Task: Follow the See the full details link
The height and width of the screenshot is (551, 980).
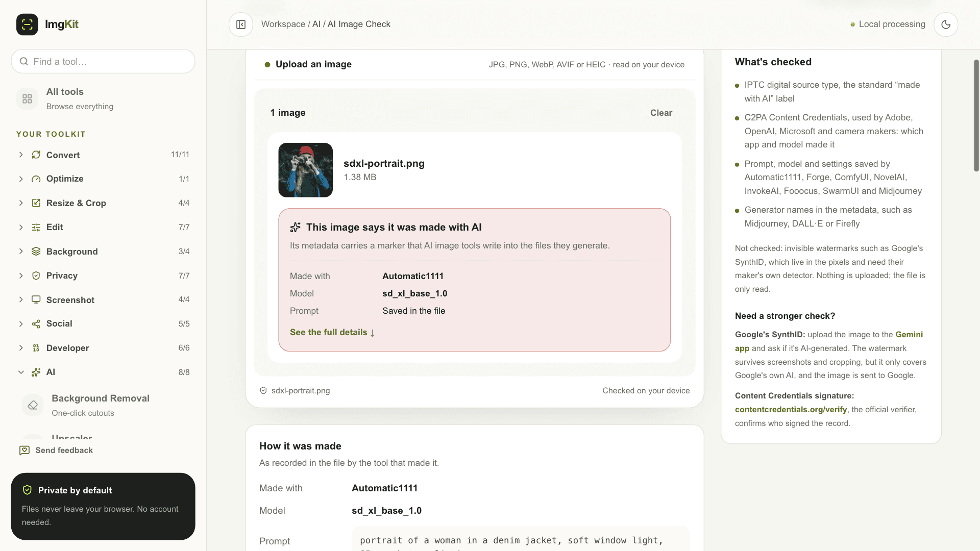Action: (332, 332)
